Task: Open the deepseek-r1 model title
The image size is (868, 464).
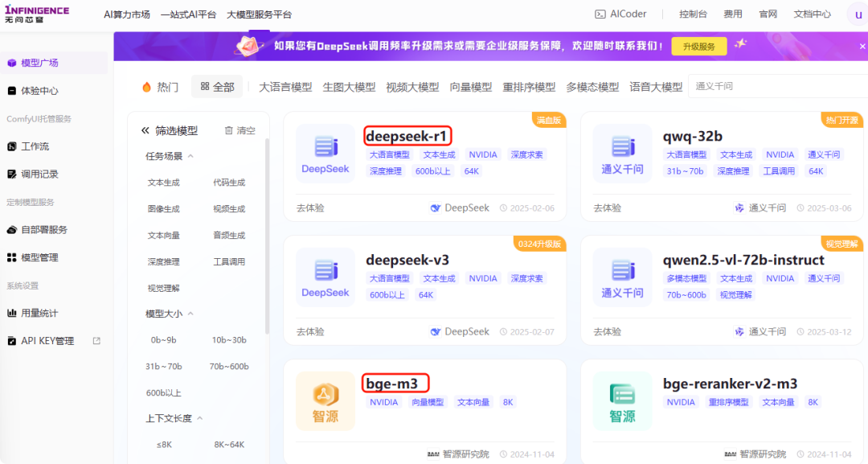Action: pyautogui.click(x=407, y=136)
